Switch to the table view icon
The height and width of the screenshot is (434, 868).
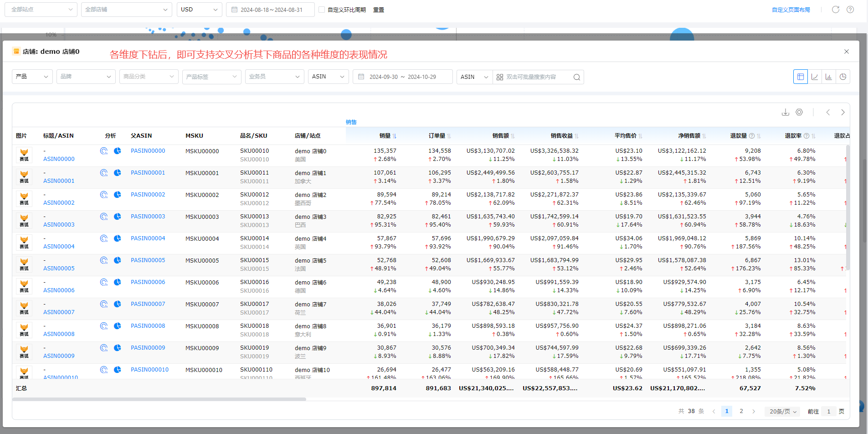(x=800, y=77)
